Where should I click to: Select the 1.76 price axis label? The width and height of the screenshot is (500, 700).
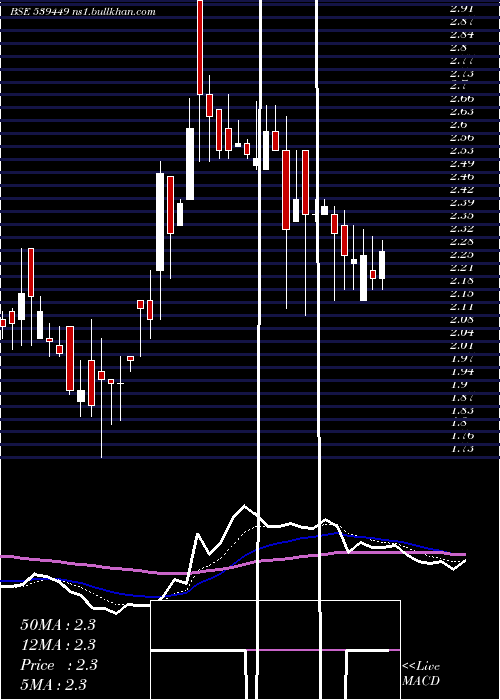pyautogui.click(x=462, y=436)
